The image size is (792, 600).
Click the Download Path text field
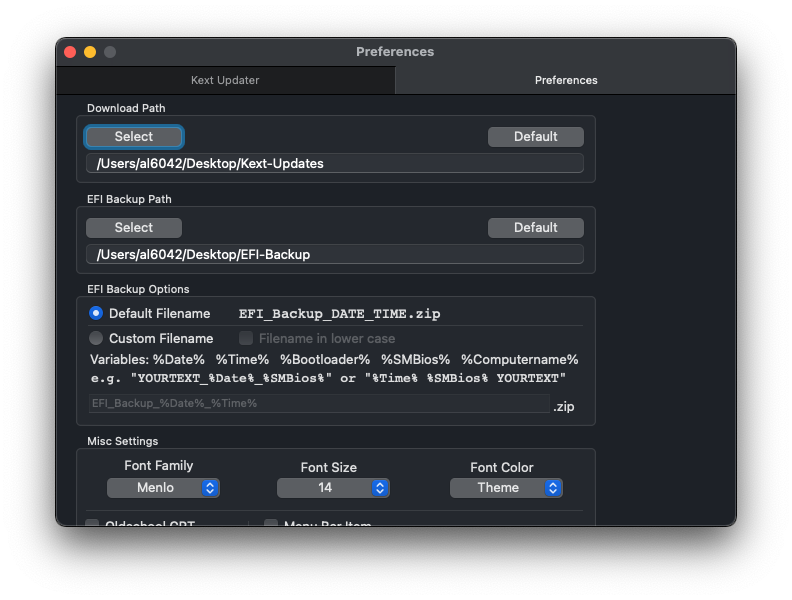pos(334,164)
